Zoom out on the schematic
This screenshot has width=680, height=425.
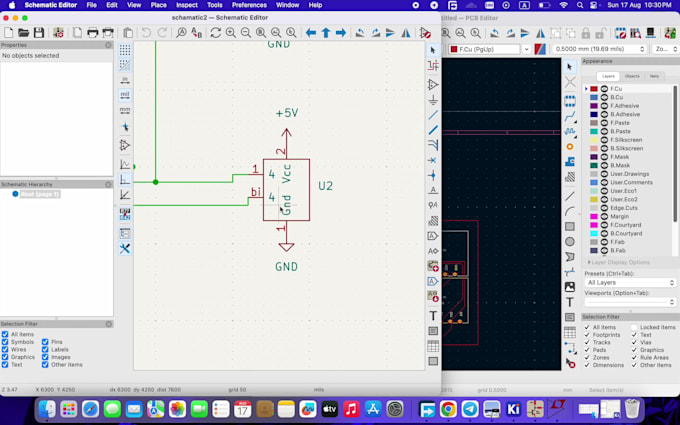246,33
